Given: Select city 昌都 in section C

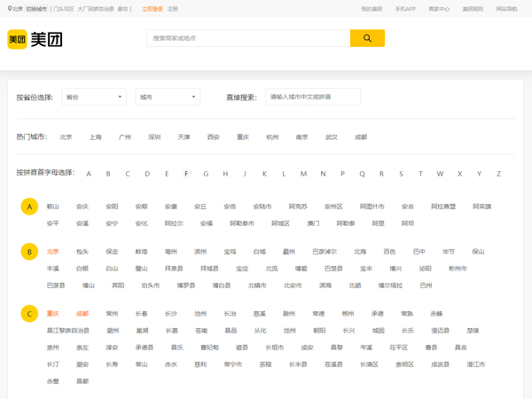Looking at the screenshot, I should click(82, 381).
